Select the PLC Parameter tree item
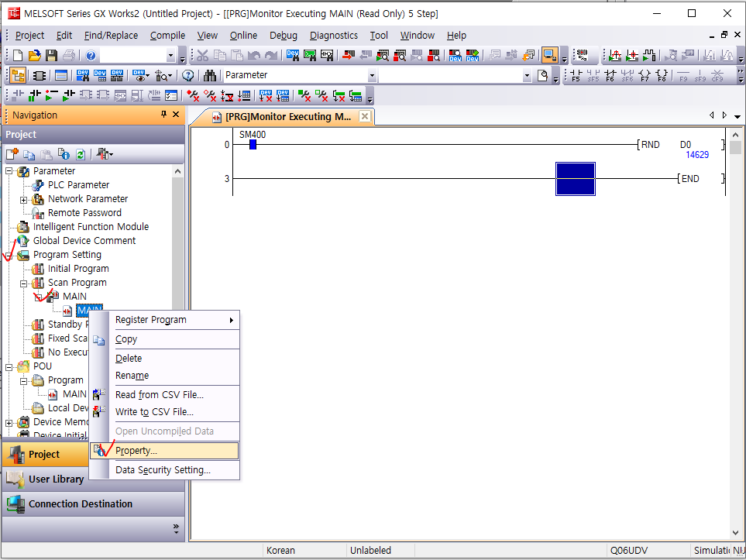 coord(78,184)
